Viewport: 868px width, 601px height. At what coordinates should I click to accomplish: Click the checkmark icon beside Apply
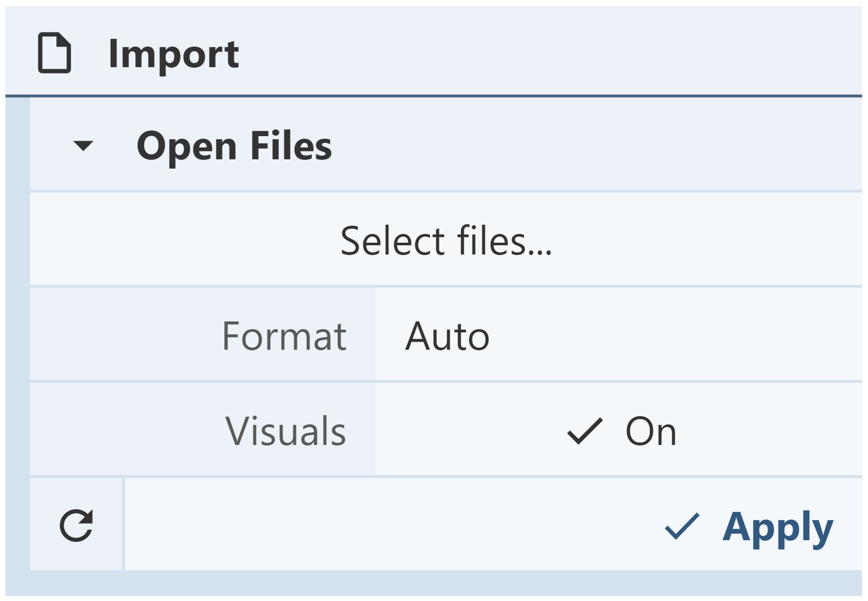[x=682, y=526]
